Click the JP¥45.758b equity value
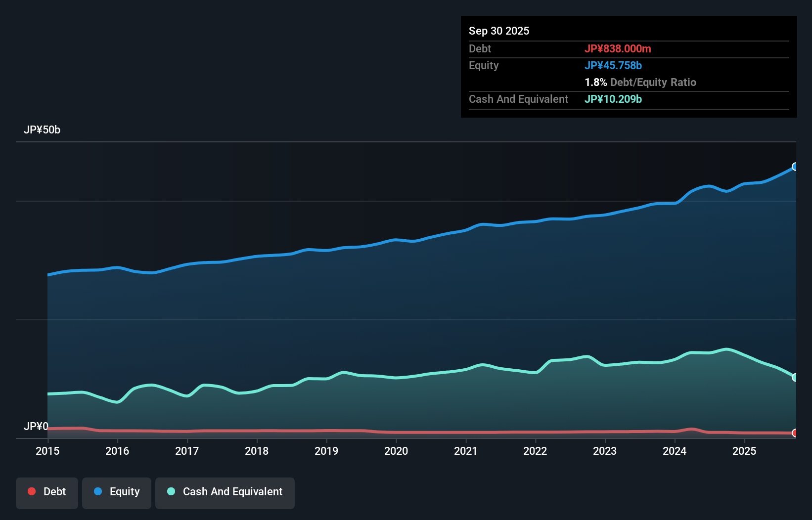 [613, 65]
